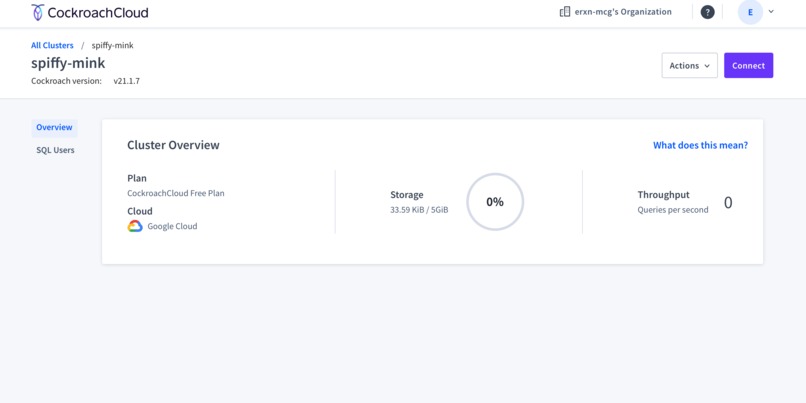Click the Connect button

pyautogui.click(x=748, y=65)
